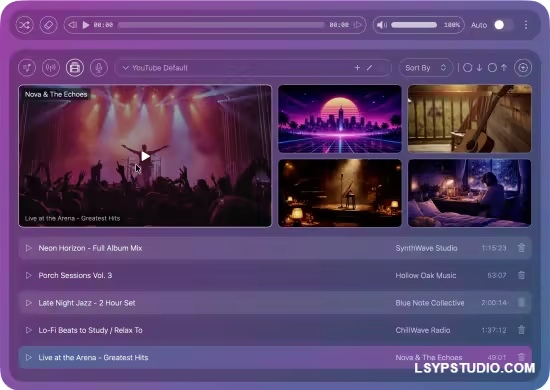550x390 pixels.
Task: Click the 1:15:23 duration value
Action: coord(494,248)
